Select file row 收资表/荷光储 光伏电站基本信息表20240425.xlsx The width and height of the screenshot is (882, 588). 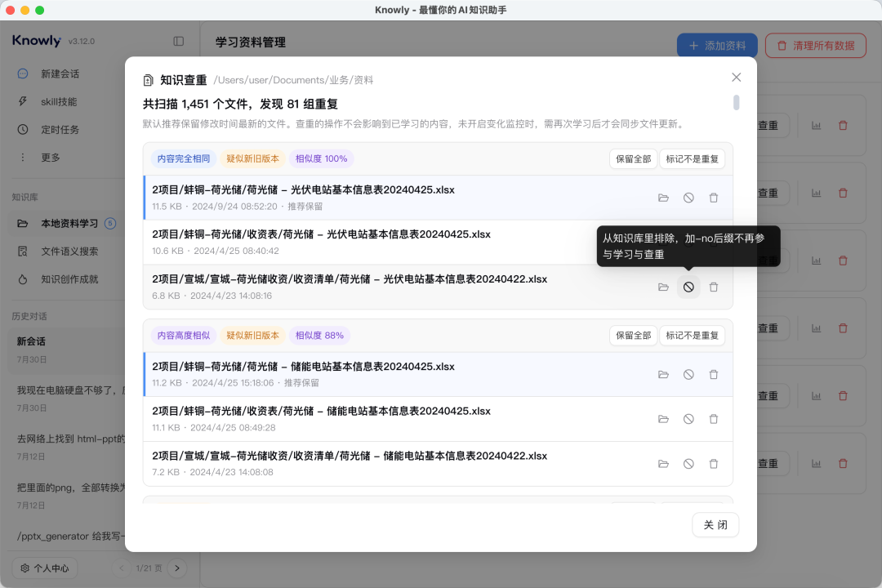tap(438, 242)
